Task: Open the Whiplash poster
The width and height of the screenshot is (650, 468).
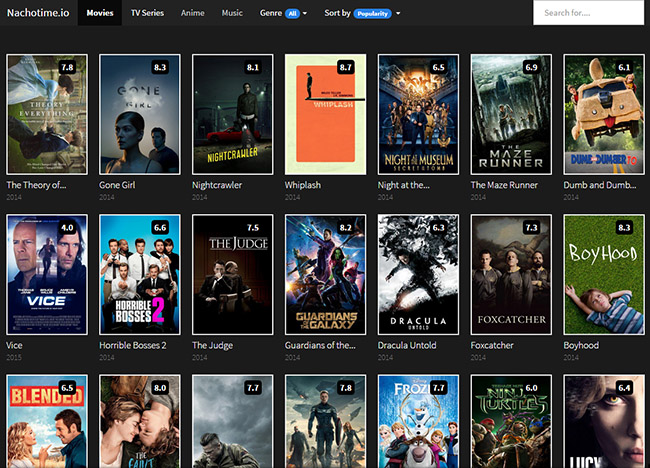Action: 325,114
